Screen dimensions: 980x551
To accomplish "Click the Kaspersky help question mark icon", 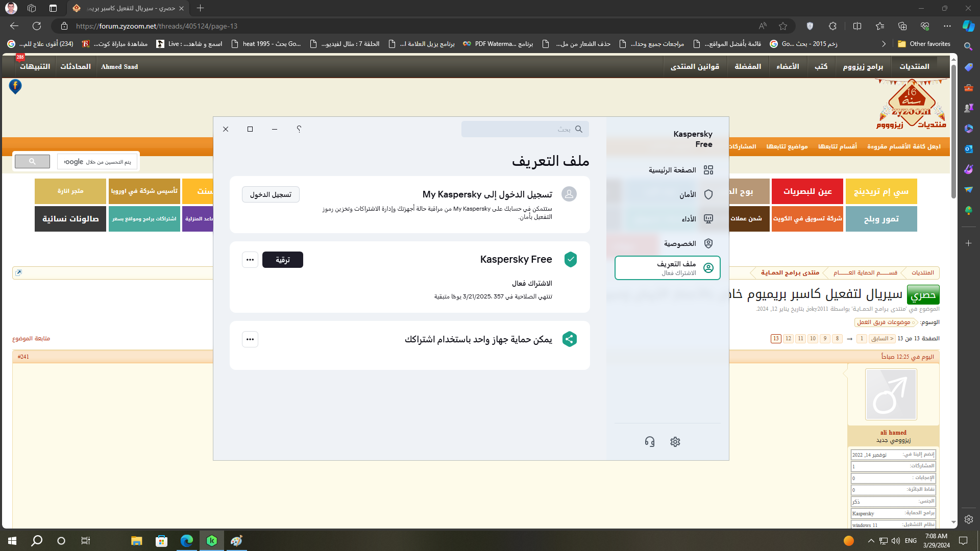I will point(299,129).
